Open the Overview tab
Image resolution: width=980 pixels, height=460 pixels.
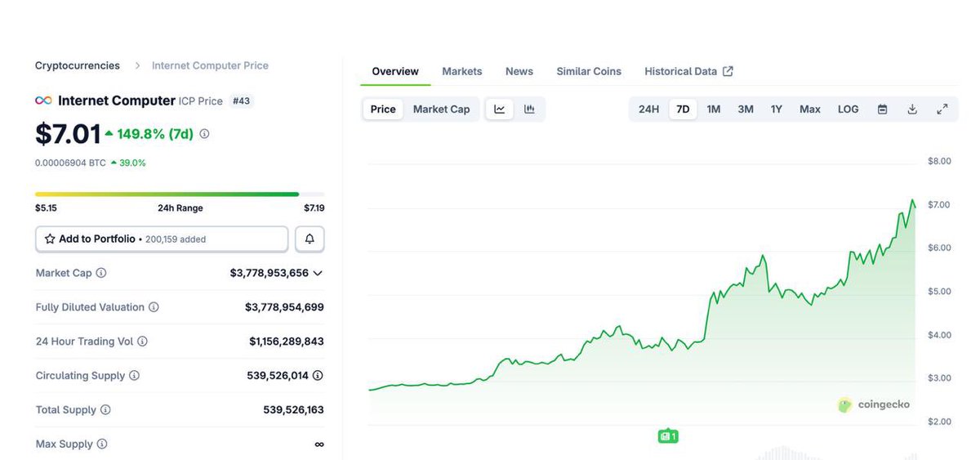pyautogui.click(x=395, y=71)
